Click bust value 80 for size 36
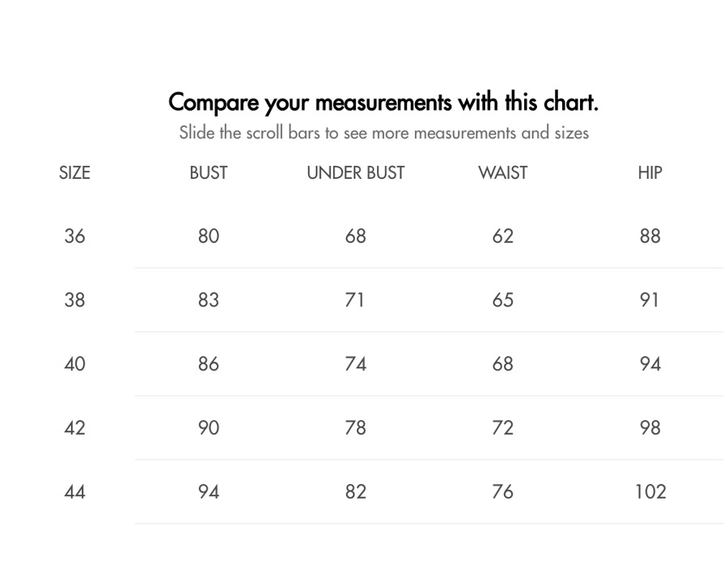Image resolution: width=728 pixels, height=586 pixels. [x=209, y=236]
